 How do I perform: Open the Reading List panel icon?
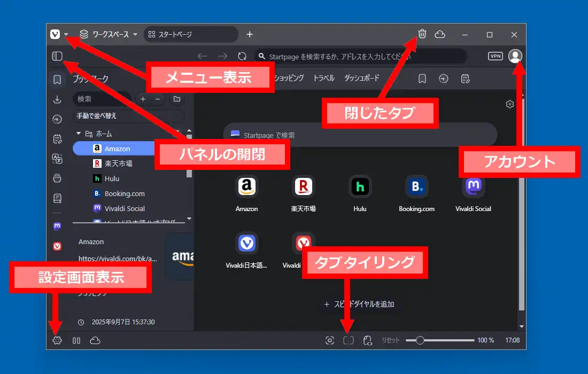point(57,198)
